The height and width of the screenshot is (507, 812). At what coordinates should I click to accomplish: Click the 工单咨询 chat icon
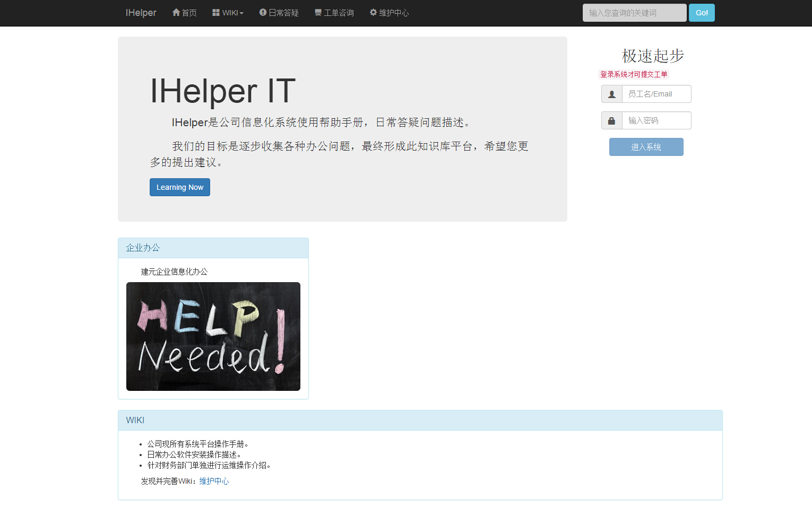[318, 12]
